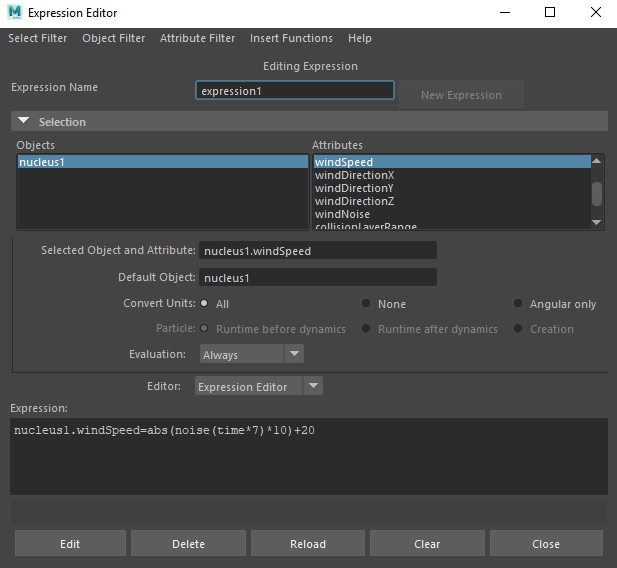Open the Editor dropdown set to Expression Editor
Image resolution: width=617 pixels, height=568 pixels.
click(x=259, y=386)
